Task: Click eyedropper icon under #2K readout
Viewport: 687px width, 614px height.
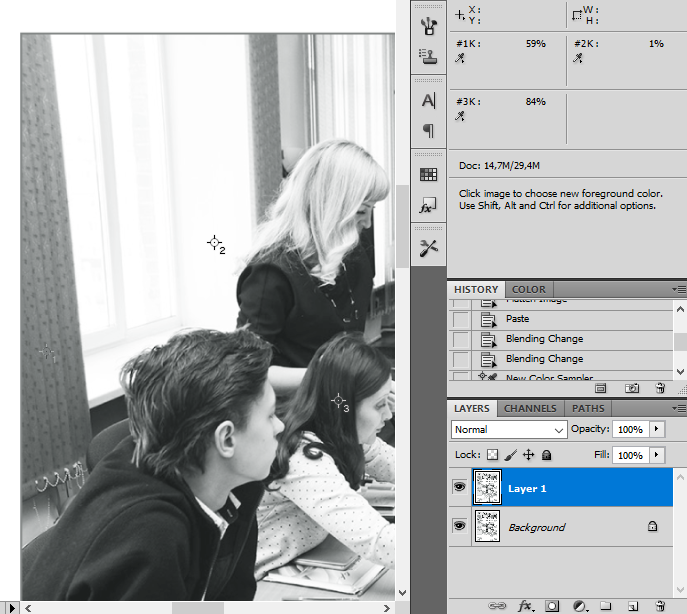Action: coord(578,58)
